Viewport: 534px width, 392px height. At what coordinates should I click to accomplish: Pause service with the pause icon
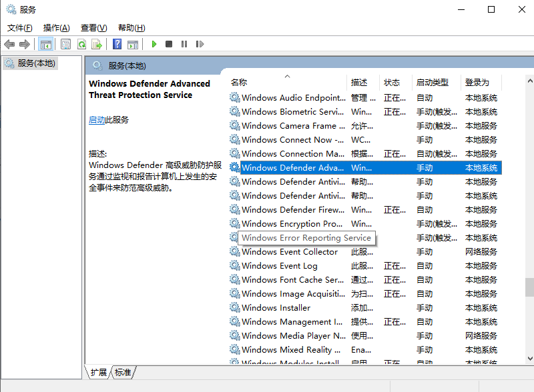coord(184,44)
